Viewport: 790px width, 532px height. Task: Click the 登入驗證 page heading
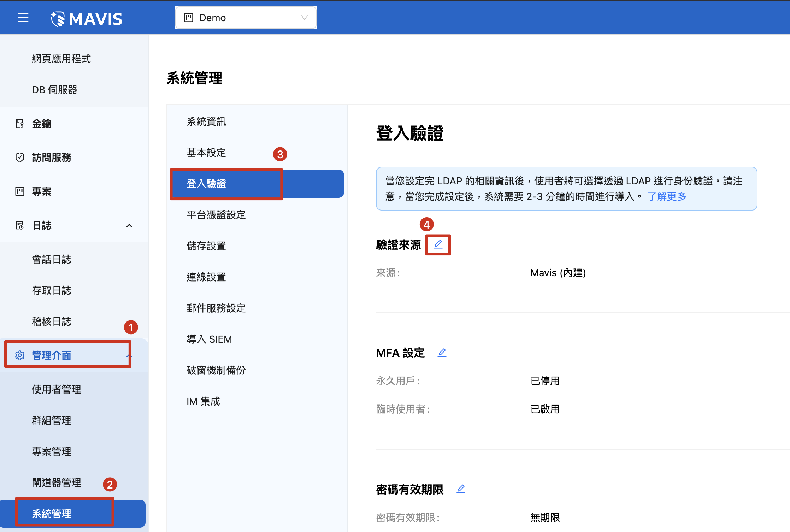pyautogui.click(x=410, y=134)
